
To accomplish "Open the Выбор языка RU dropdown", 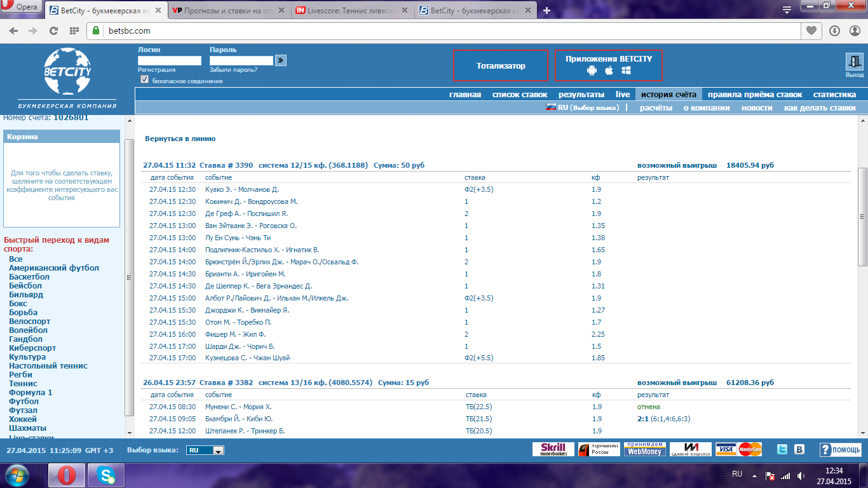I will pos(206,450).
